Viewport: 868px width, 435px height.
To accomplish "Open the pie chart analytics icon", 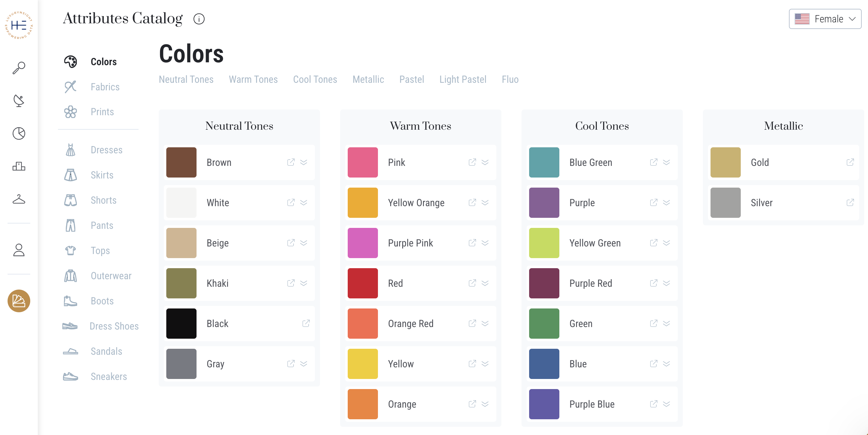I will click(x=19, y=133).
